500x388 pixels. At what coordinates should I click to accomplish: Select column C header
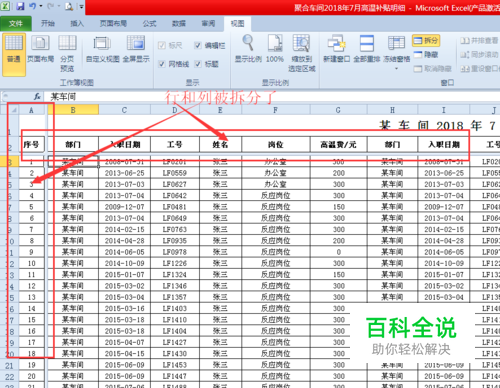tap(124, 110)
